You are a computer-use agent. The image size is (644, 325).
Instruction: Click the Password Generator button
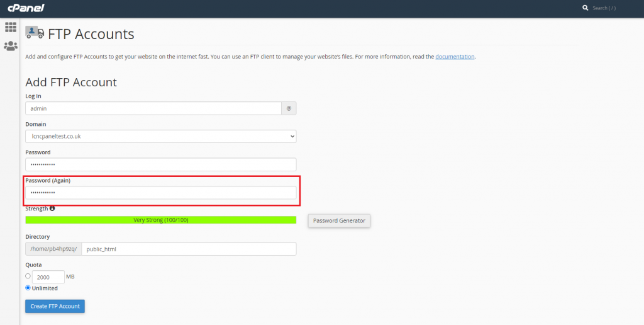coord(339,220)
